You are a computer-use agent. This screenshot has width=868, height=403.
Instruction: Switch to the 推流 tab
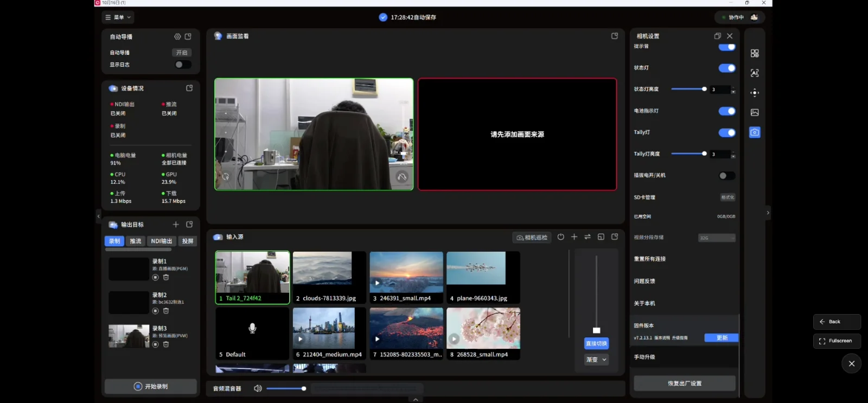pos(136,241)
